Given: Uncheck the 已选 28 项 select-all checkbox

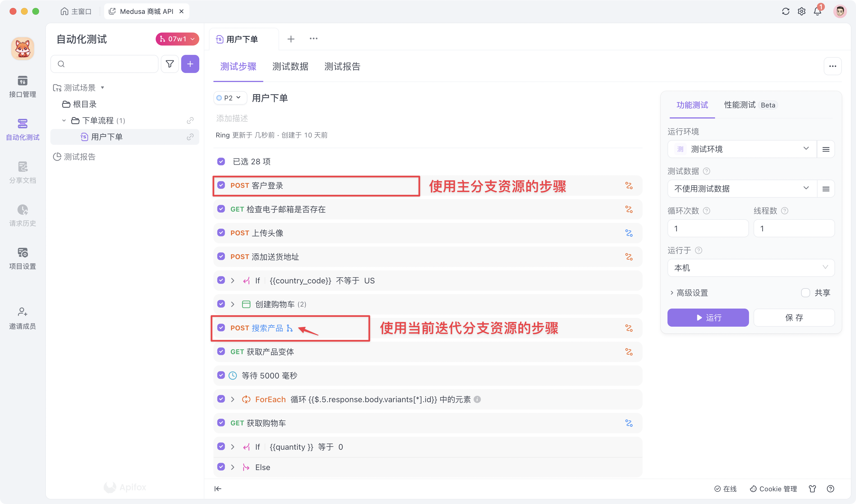Looking at the screenshot, I should [221, 161].
